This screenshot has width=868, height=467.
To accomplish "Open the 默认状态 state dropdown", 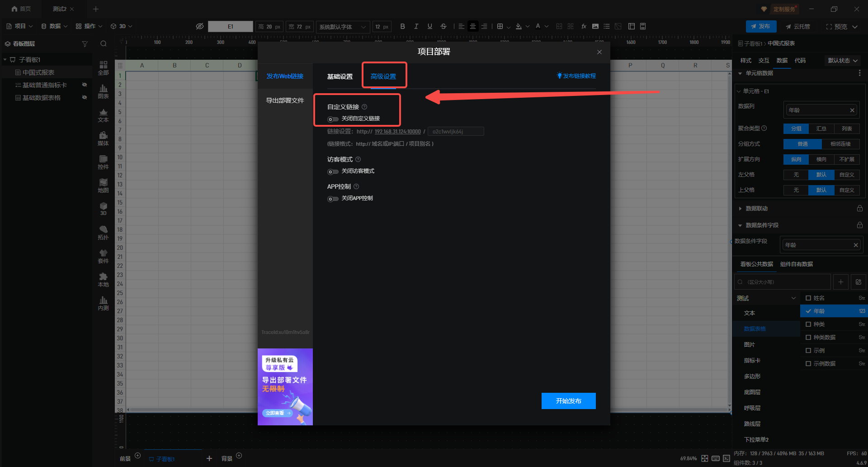I will (842, 61).
